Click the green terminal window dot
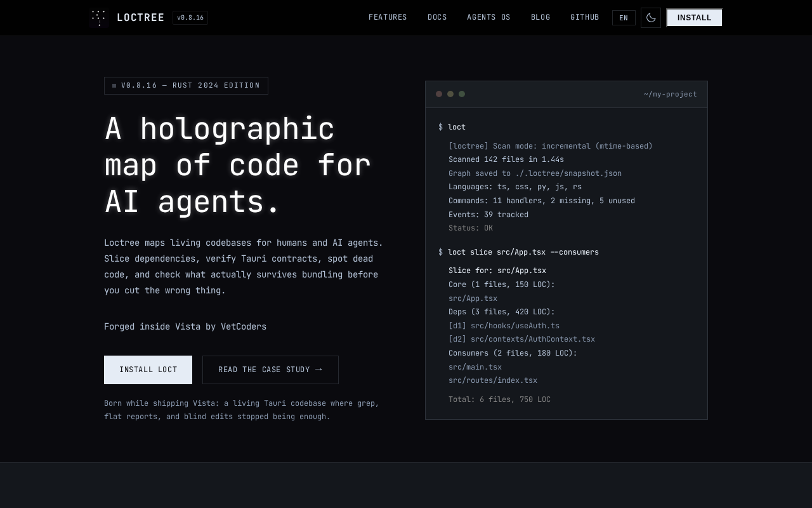Image resolution: width=812 pixels, height=508 pixels. point(462,94)
